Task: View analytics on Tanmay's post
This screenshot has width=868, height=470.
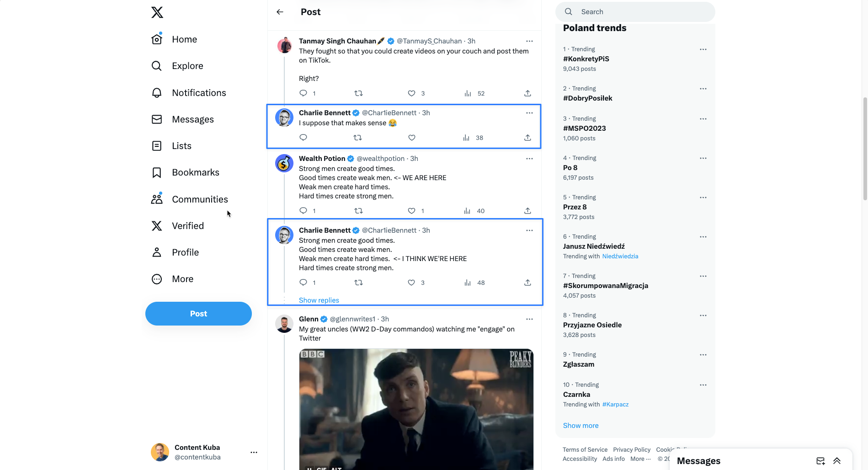Action: 468,93
